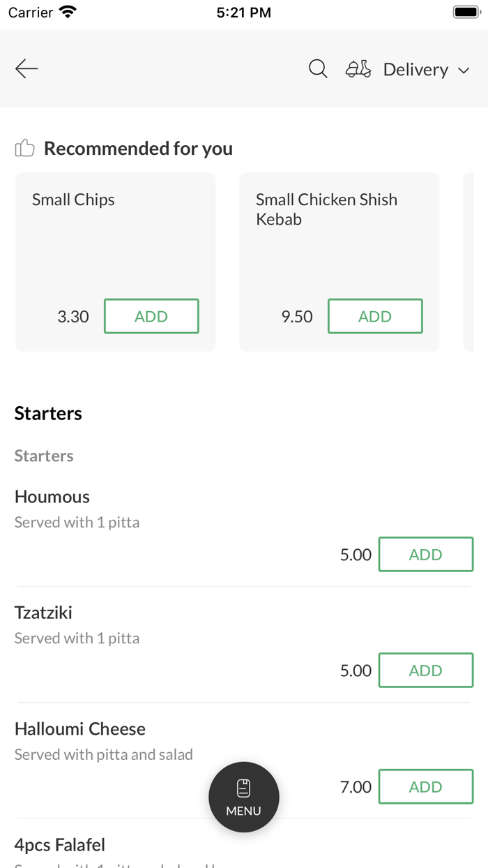The height and width of the screenshot is (868, 488).
Task: Open the Halloumi Cheese item details
Action: [79, 728]
